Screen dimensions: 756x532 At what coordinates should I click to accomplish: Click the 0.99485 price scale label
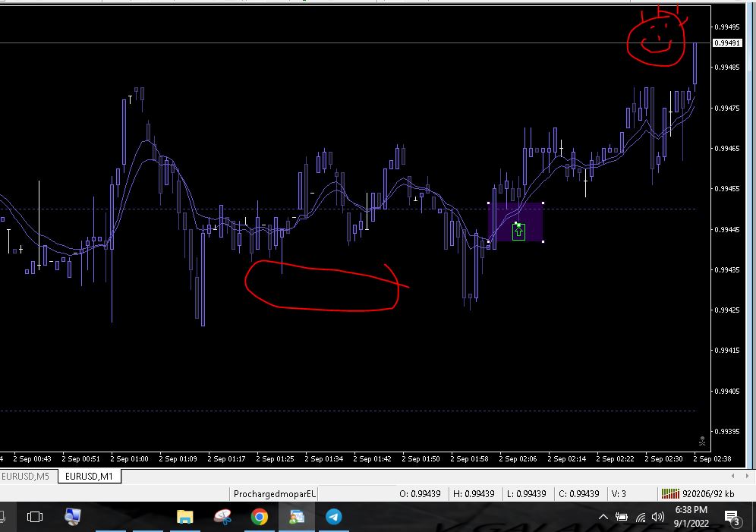click(727, 68)
